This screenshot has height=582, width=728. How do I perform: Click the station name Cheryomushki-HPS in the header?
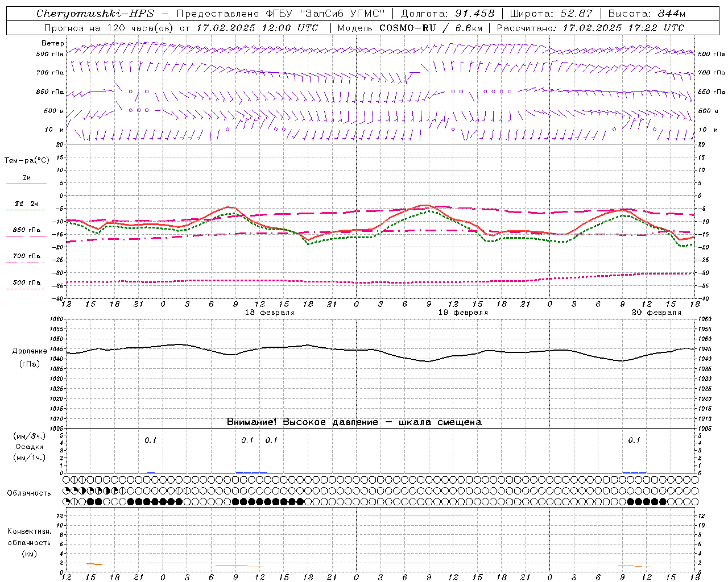click(96, 14)
